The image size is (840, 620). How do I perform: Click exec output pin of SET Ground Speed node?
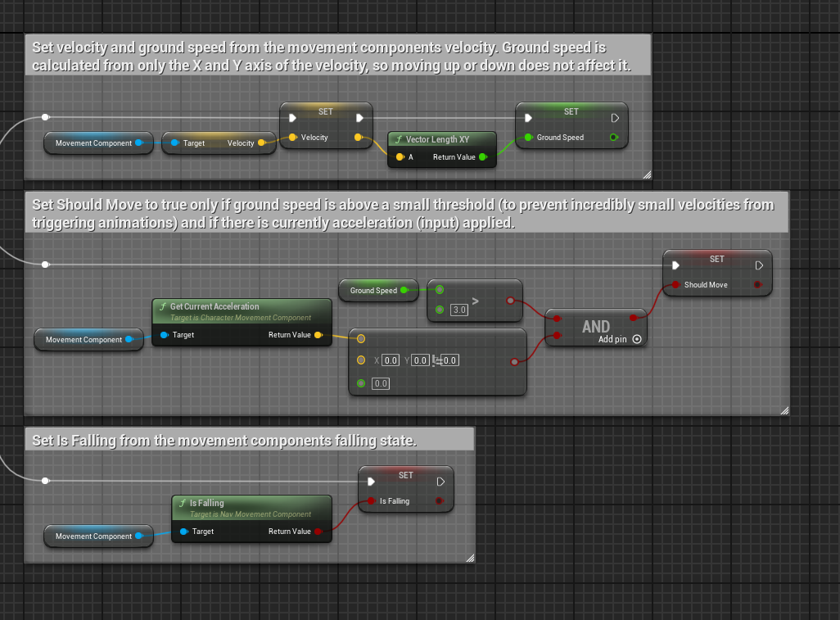615,118
